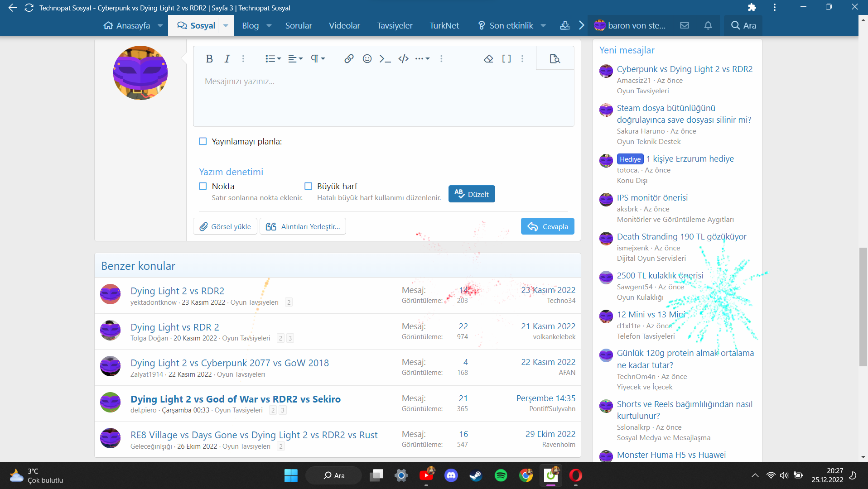Open Google Chrome from the taskbar
Image resolution: width=868 pixels, height=489 pixels.
[526, 475]
